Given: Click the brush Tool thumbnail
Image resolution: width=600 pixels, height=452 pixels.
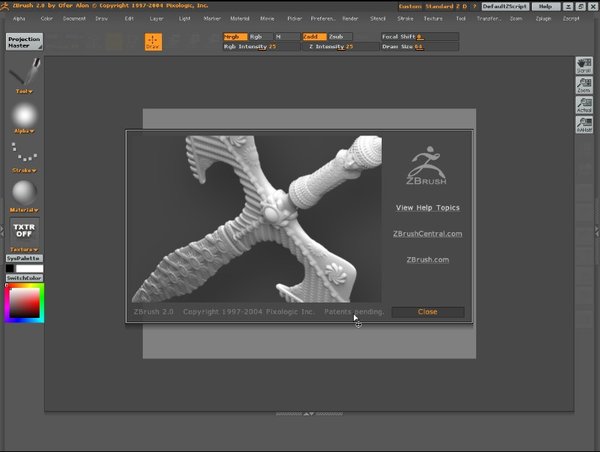Looking at the screenshot, I should click(x=25, y=72).
